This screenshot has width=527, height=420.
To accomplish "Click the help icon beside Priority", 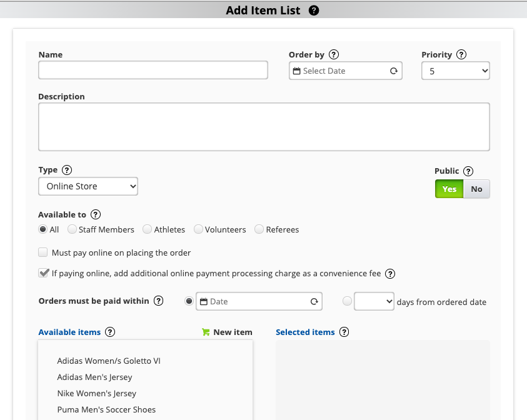I will coord(461,54).
